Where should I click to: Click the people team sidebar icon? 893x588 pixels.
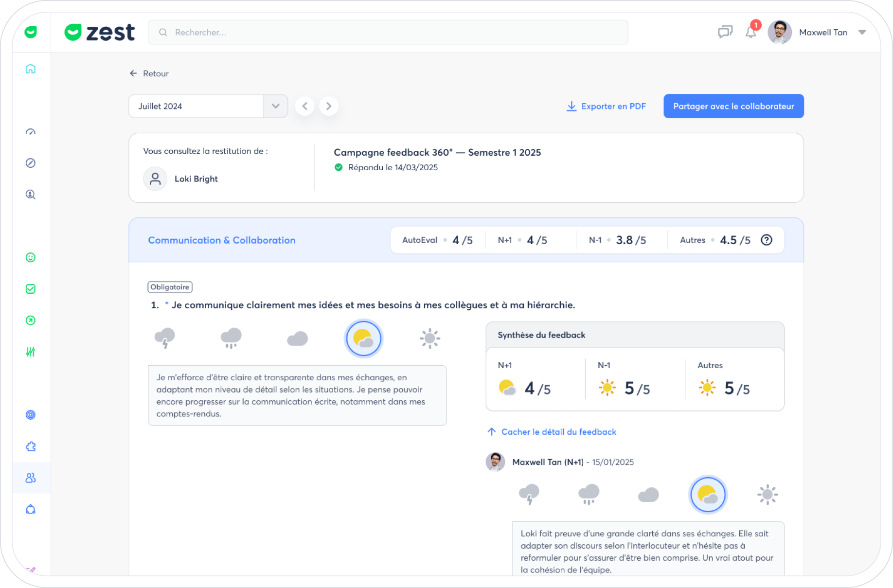click(x=31, y=478)
